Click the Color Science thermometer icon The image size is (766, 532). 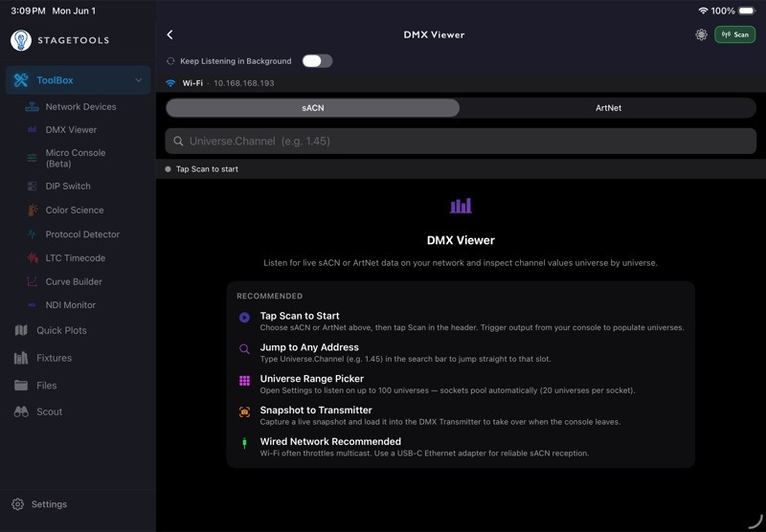tap(33, 210)
